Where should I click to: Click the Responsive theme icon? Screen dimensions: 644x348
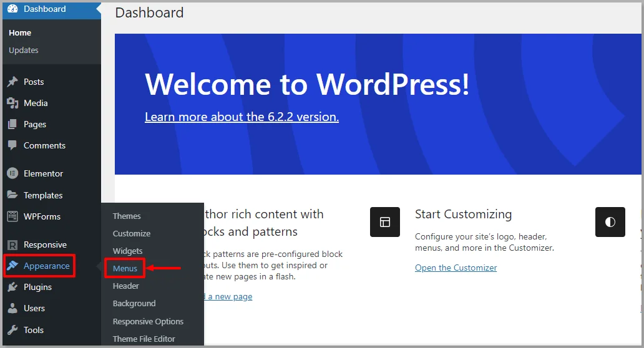12,245
